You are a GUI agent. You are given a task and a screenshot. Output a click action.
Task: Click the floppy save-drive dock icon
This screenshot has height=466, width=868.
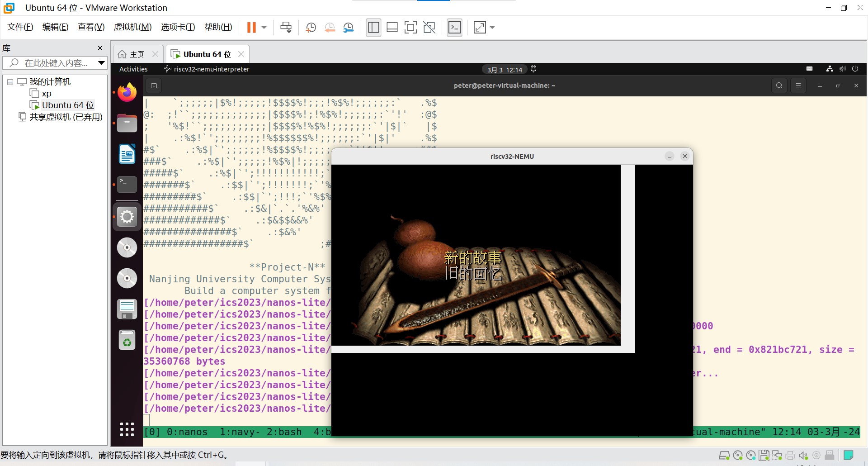[x=127, y=309]
